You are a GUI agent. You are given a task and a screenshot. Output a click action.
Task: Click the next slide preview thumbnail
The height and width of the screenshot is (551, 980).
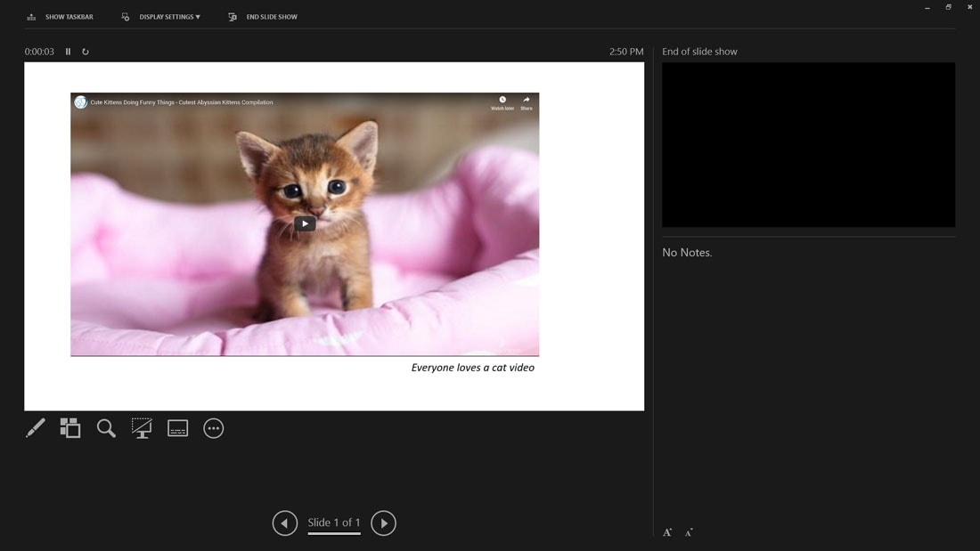point(808,144)
